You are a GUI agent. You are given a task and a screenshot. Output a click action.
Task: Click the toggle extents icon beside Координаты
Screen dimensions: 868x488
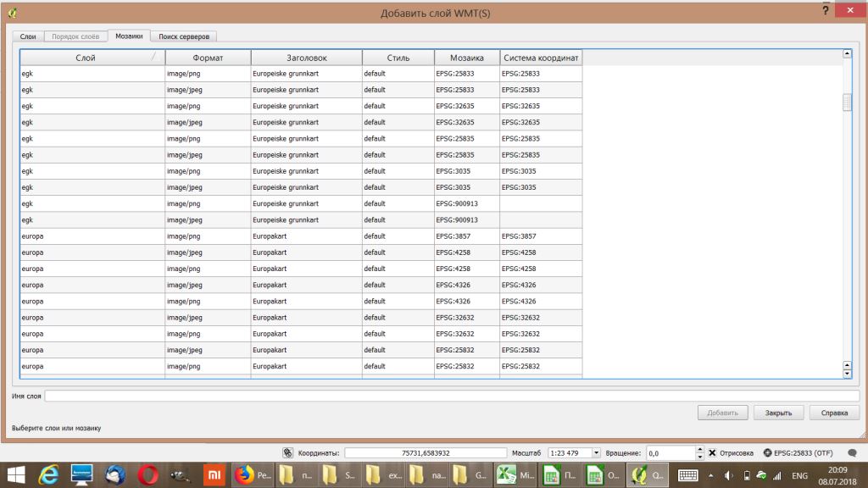[x=287, y=453]
